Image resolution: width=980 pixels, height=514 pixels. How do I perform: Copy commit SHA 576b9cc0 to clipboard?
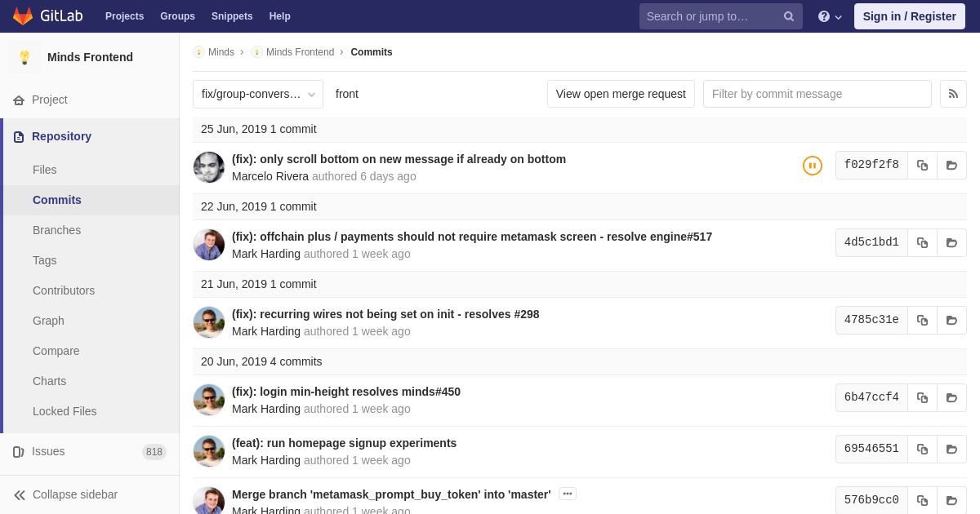922,501
